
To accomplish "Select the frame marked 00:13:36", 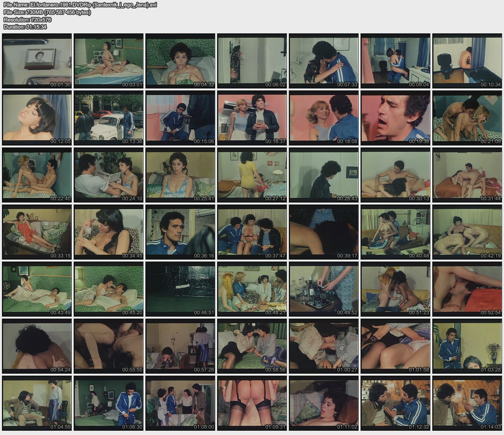I will click(x=109, y=118).
